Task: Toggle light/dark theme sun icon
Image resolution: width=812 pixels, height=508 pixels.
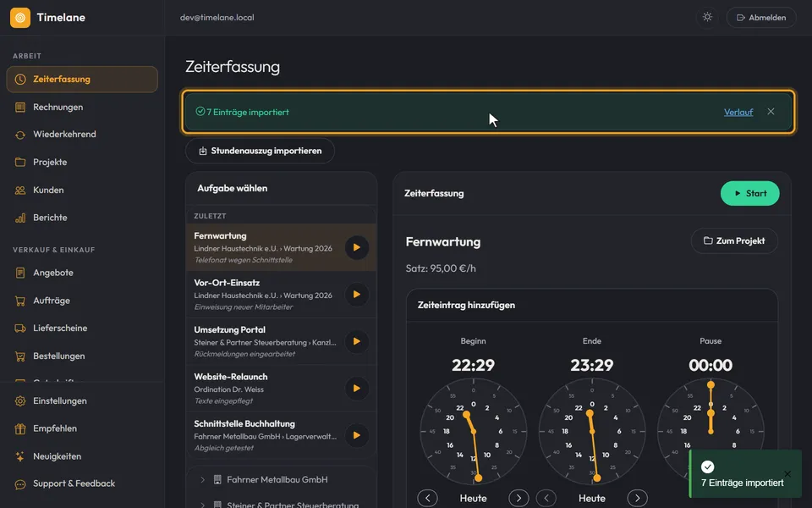Action: coord(707,17)
